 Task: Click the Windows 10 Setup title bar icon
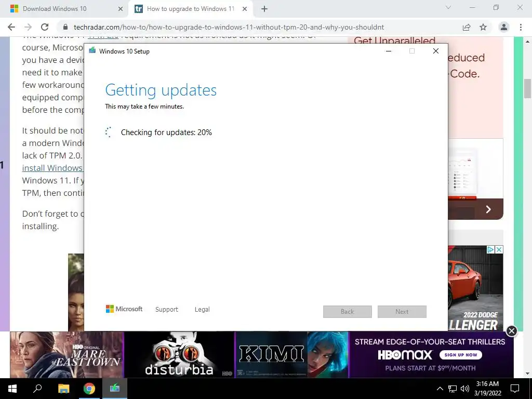[92, 51]
